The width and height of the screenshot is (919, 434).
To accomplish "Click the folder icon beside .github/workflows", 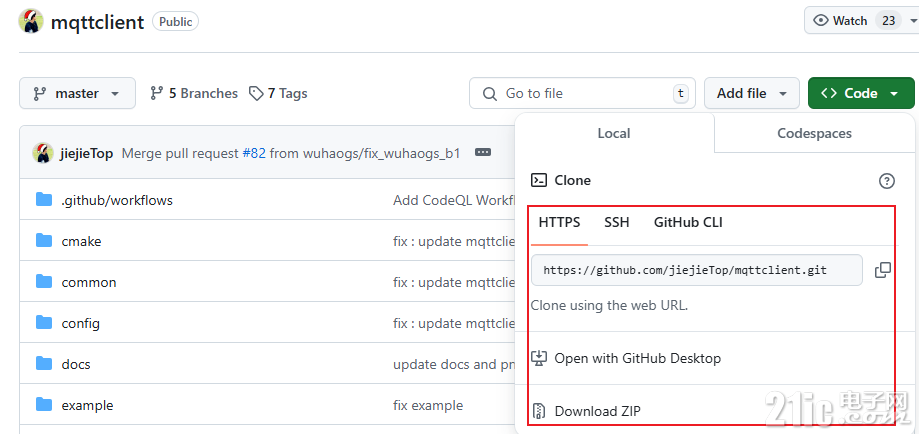I will click(44, 200).
